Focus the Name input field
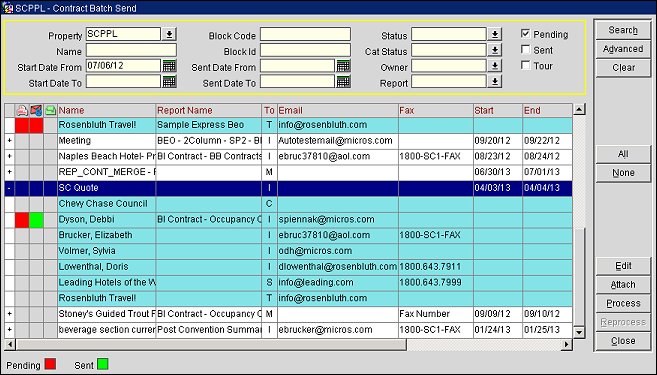657x375 pixels. (131, 50)
